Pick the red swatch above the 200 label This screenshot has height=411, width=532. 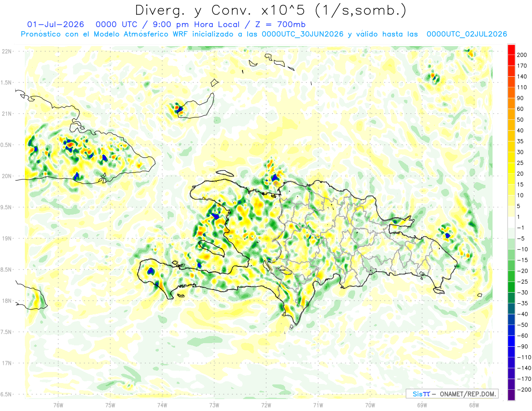tap(512, 50)
